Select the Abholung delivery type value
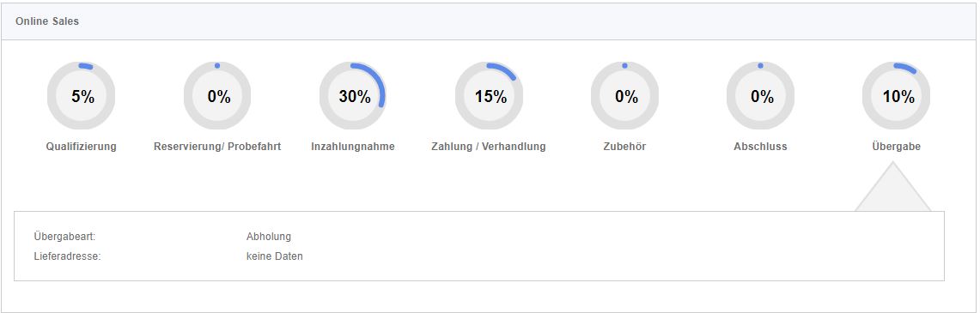980x313 pixels. click(x=269, y=237)
